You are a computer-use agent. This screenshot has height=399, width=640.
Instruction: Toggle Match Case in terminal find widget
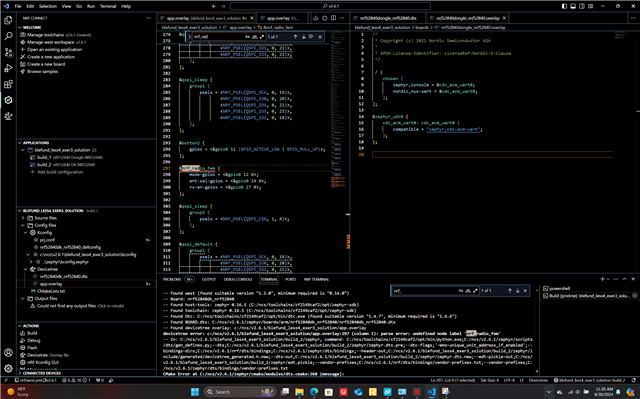pos(461,290)
